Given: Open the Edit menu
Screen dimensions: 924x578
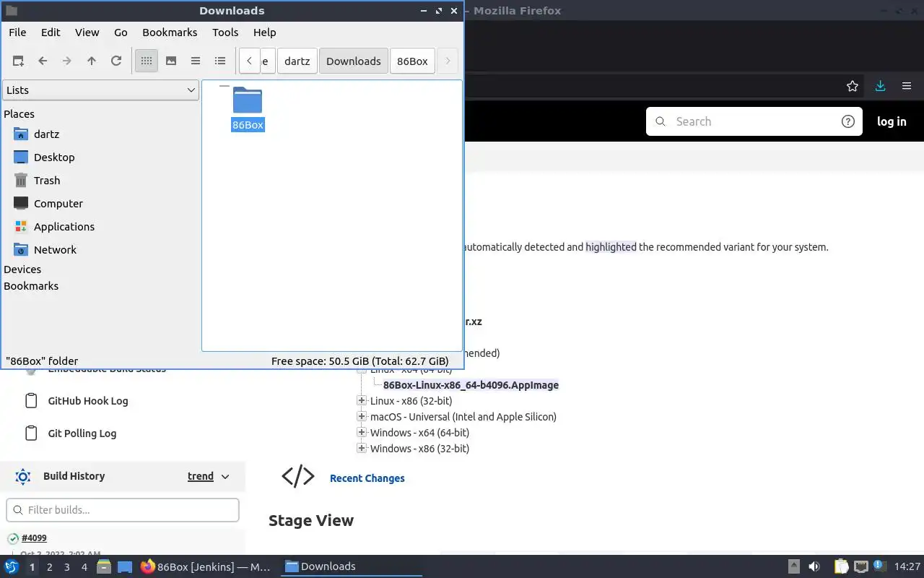Looking at the screenshot, I should pos(51,32).
